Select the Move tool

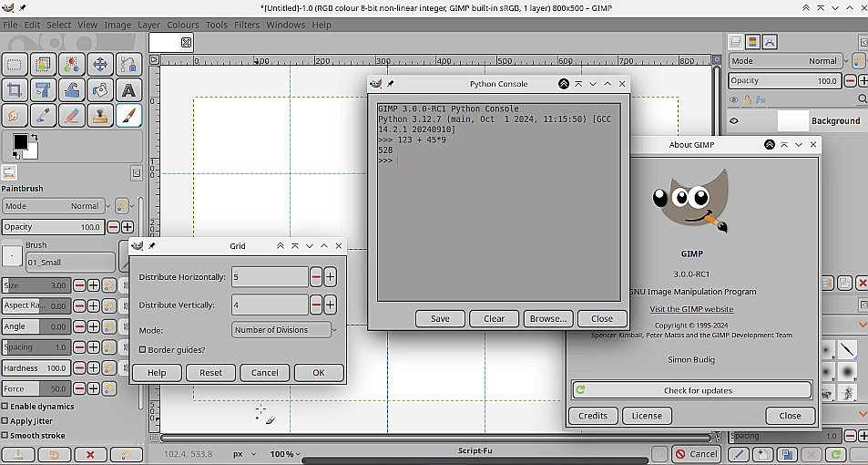[100, 65]
